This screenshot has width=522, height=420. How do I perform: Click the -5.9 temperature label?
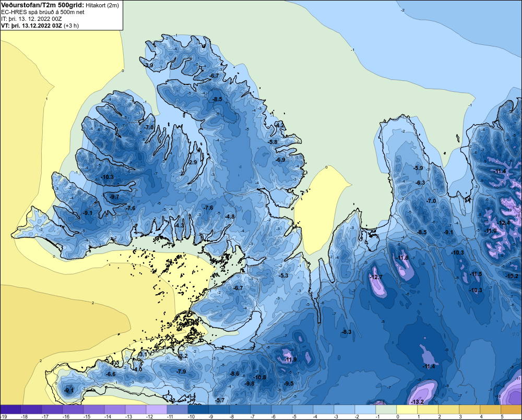point(418,168)
